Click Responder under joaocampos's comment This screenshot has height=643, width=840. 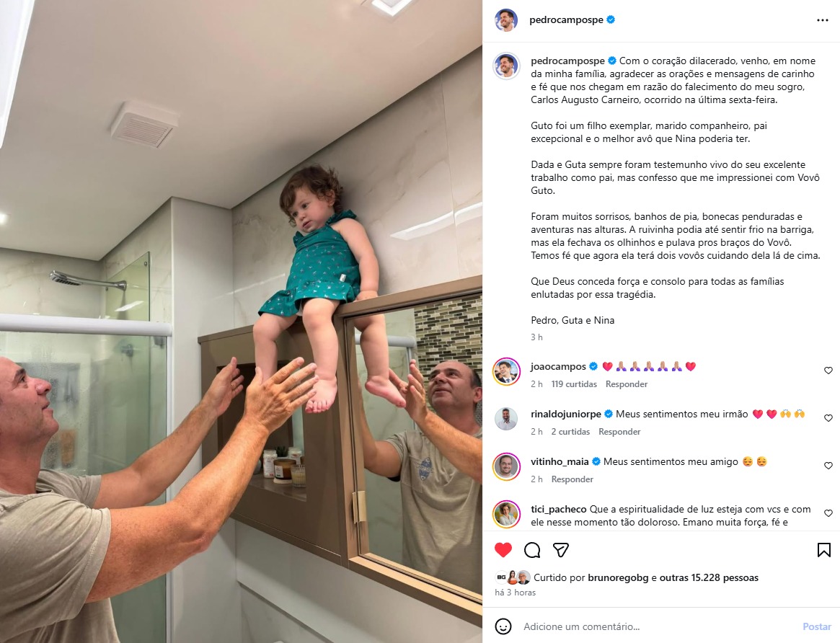pyautogui.click(x=627, y=384)
